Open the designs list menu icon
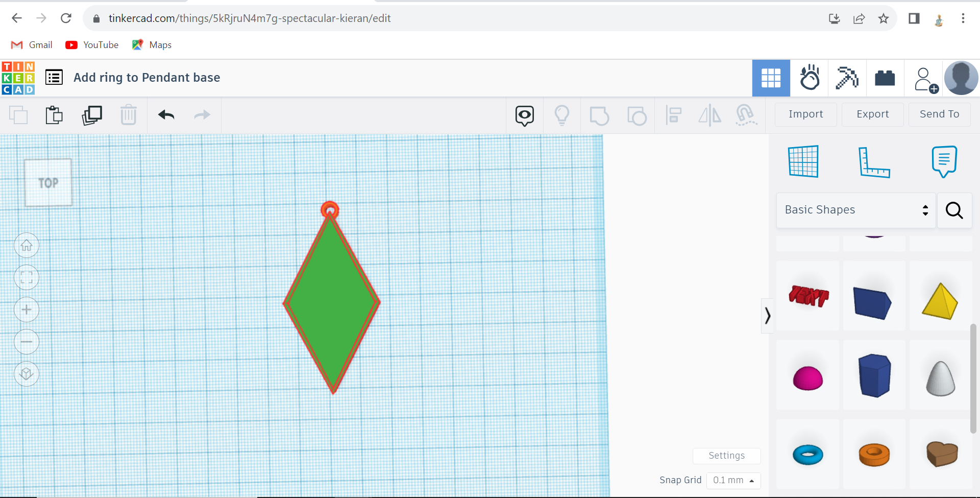Image resolution: width=980 pixels, height=498 pixels. [x=54, y=78]
